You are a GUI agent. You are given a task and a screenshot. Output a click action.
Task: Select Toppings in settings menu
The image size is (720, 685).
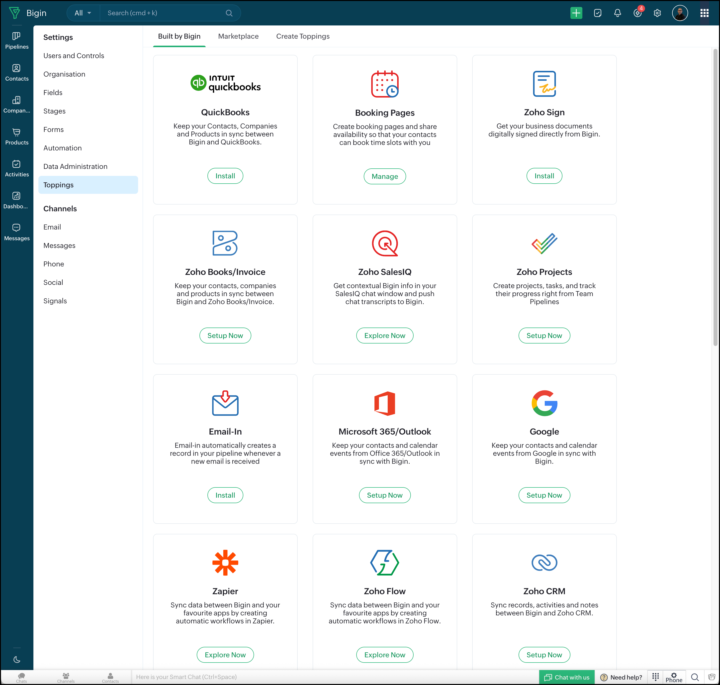click(x=88, y=185)
